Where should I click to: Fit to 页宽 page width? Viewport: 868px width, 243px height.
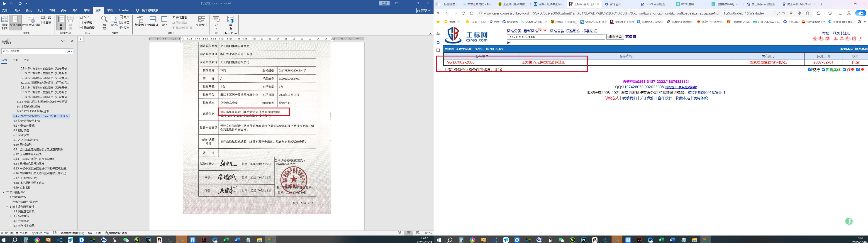pyautogui.click(x=125, y=28)
